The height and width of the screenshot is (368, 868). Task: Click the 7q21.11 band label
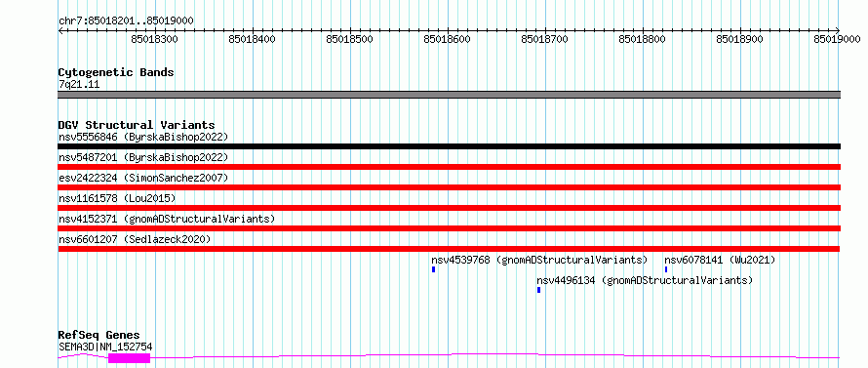point(79,85)
